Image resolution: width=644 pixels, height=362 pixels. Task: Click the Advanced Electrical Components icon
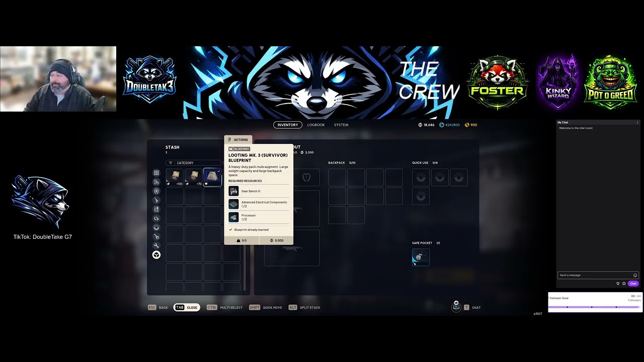233,204
